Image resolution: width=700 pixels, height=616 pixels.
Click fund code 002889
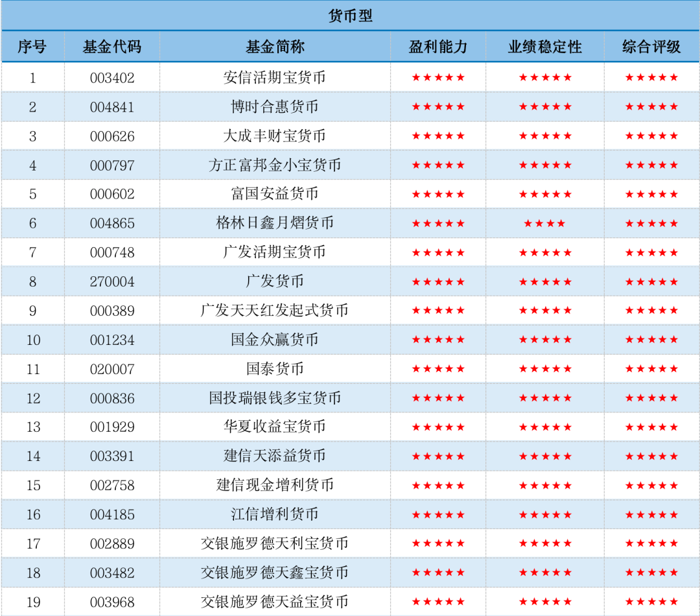(x=112, y=544)
